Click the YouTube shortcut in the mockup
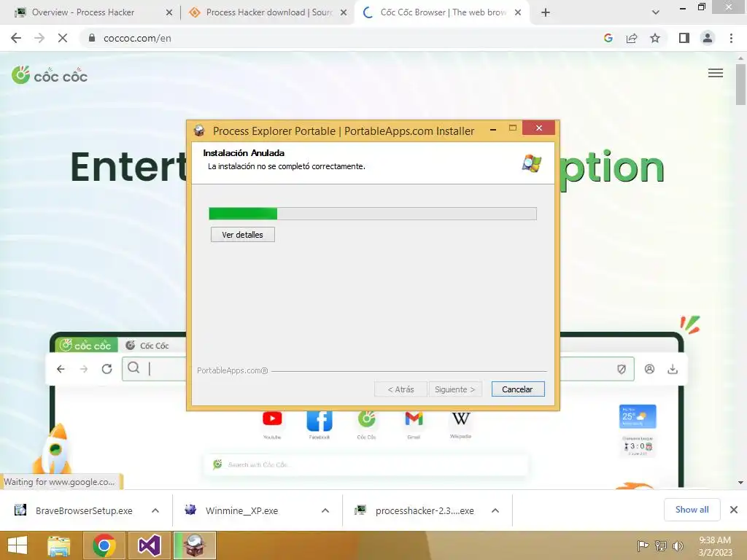Screen dimensions: 747x560 272,419
